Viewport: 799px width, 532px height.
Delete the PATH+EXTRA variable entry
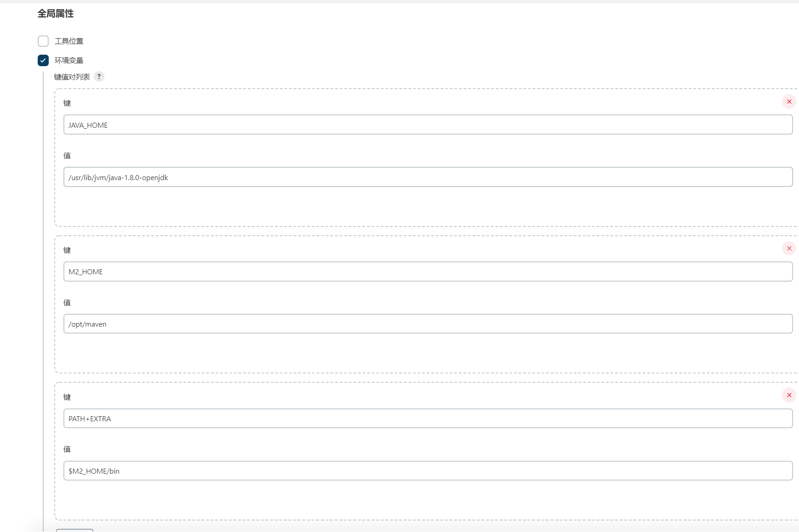click(x=789, y=395)
